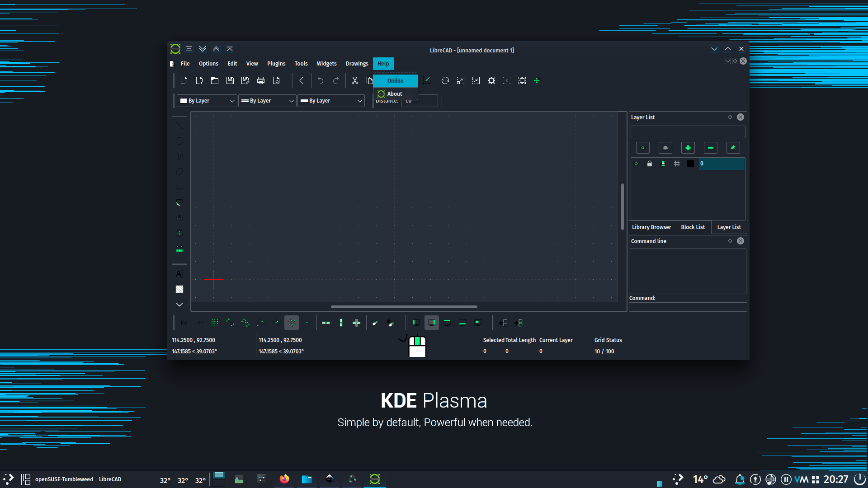
Task: Select layer 0 row name
Action: tap(722, 164)
